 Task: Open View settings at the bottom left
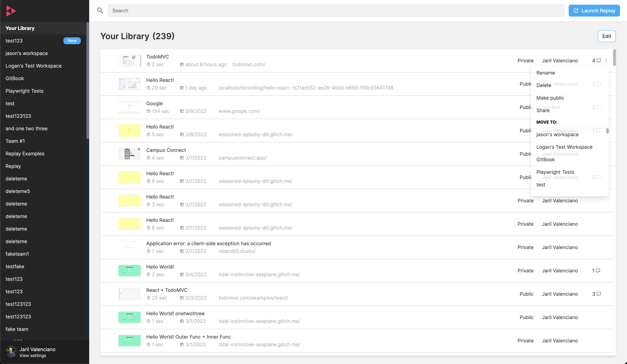point(33,355)
